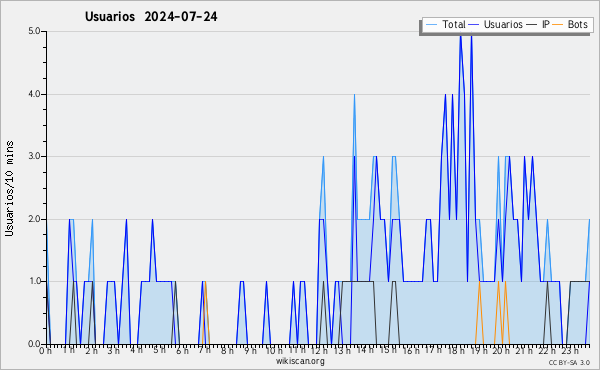Click the '1.0' y-axis value
The image size is (600, 370).
pyautogui.click(x=34, y=282)
